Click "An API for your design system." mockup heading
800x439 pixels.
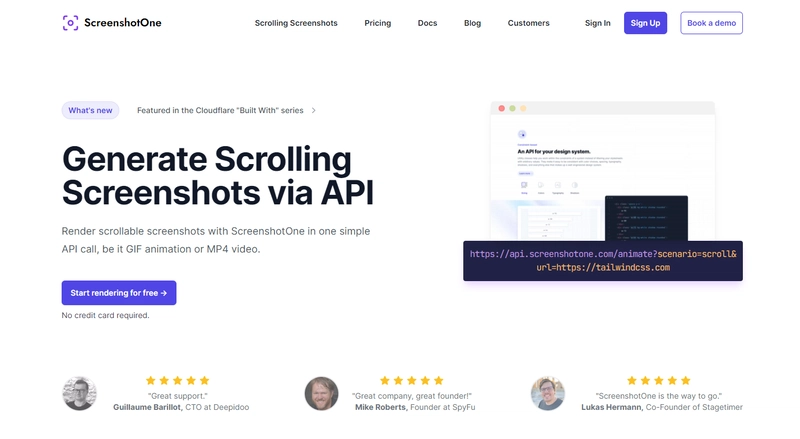point(554,152)
